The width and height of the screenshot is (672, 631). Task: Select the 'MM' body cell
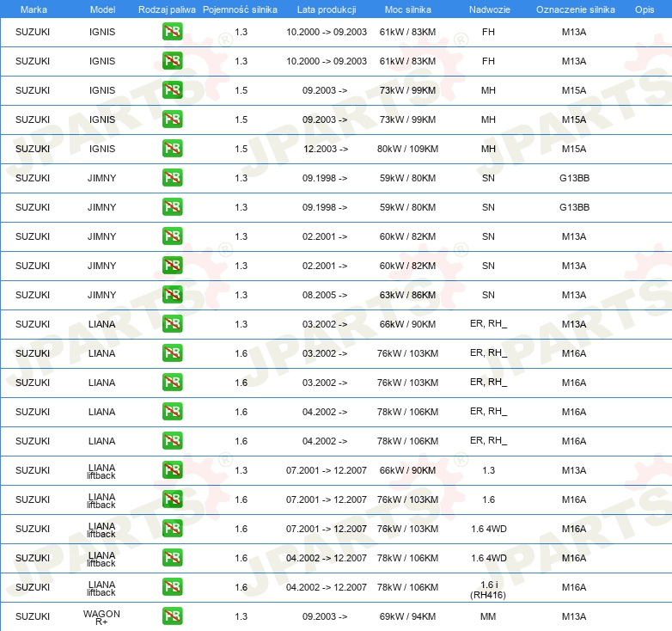point(488,616)
